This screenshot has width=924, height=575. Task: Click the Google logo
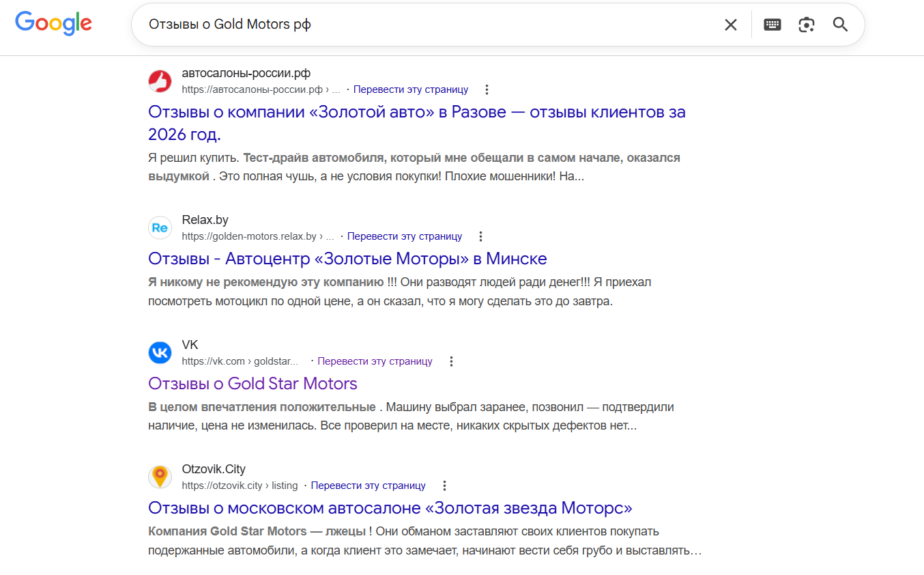(x=53, y=24)
